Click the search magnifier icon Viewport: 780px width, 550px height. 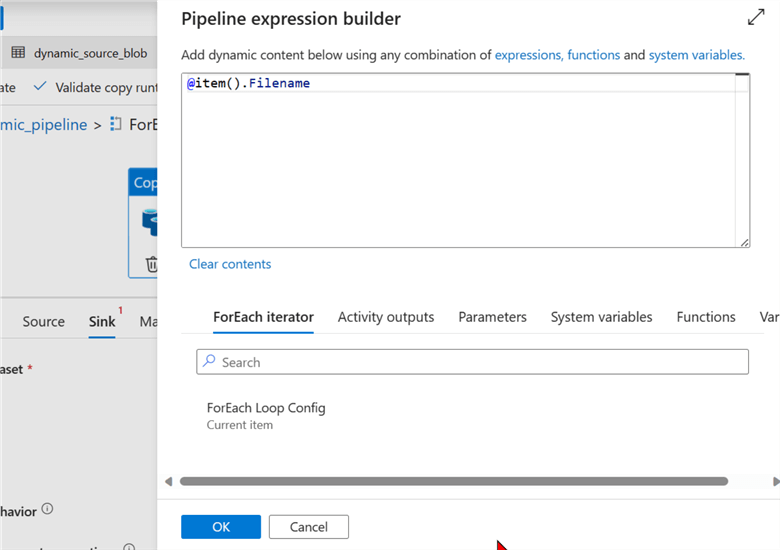(209, 362)
